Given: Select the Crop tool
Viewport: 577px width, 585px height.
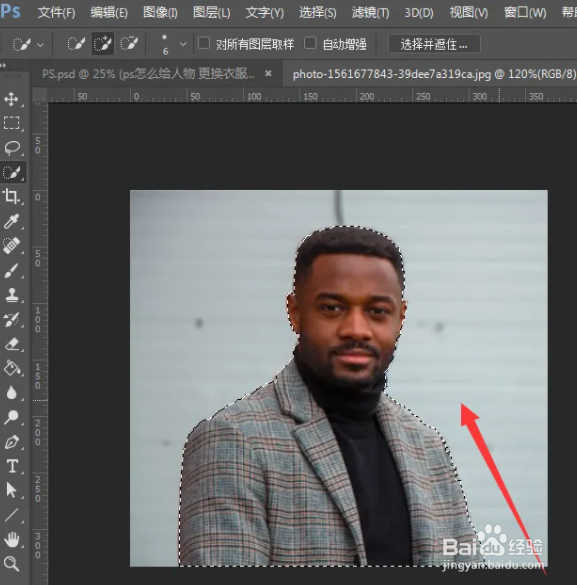Looking at the screenshot, I should (x=11, y=196).
